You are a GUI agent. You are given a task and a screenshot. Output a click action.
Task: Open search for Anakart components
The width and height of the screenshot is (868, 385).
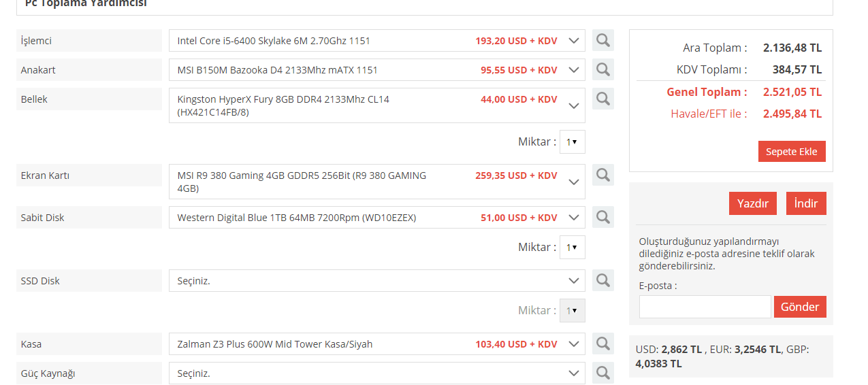602,69
